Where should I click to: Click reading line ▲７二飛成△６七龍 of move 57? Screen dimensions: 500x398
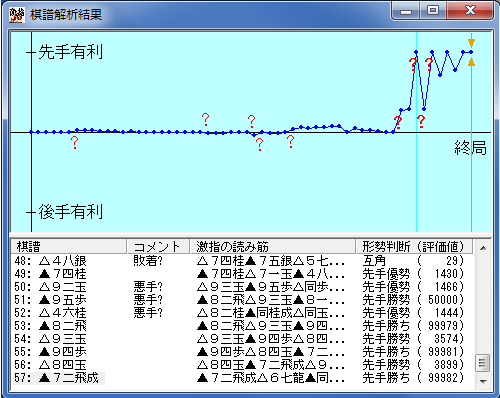270,378
